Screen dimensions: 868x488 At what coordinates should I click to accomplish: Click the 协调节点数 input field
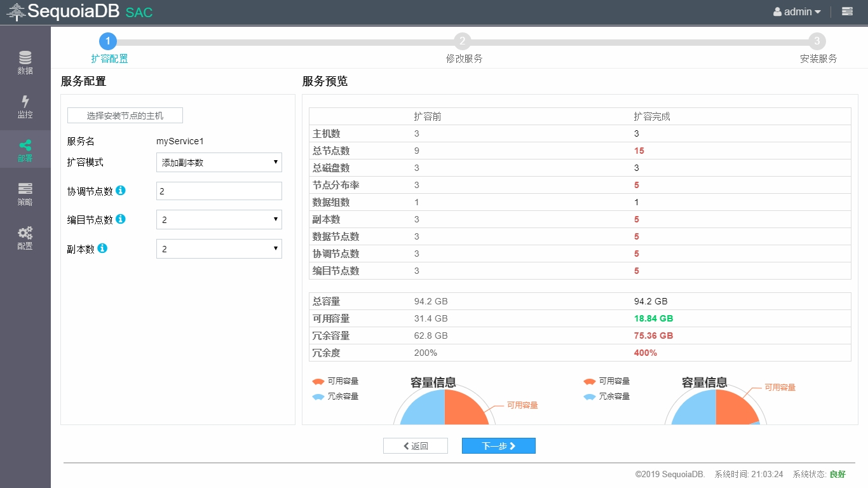click(219, 191)
